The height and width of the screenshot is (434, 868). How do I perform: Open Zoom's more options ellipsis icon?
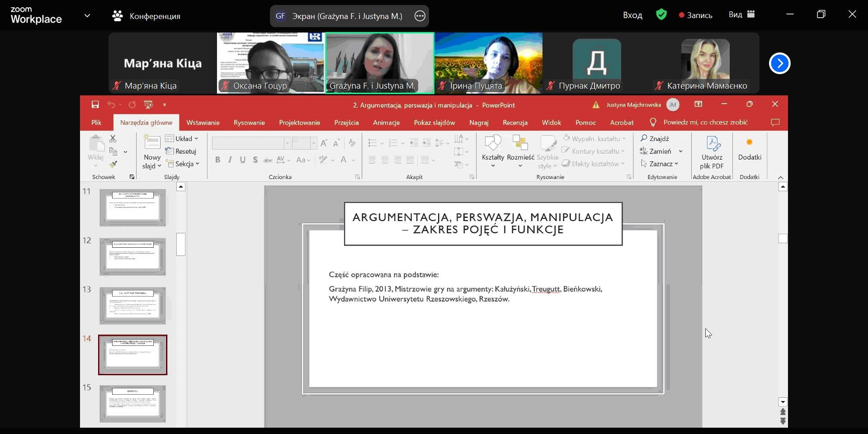(x=420, y=16)
